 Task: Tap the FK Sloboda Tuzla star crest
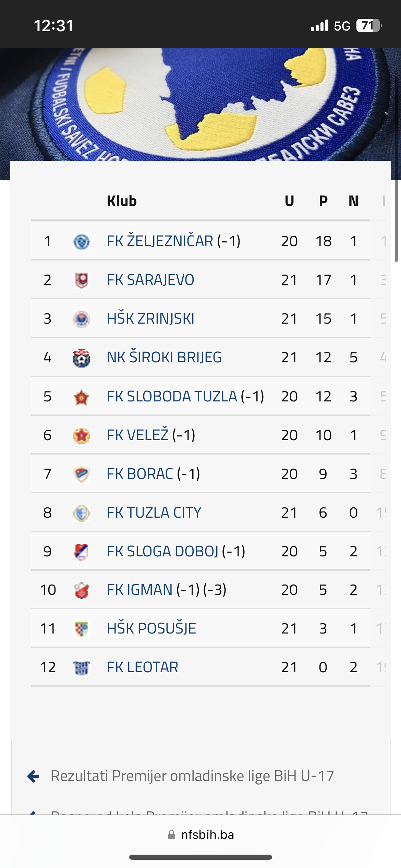82,397
